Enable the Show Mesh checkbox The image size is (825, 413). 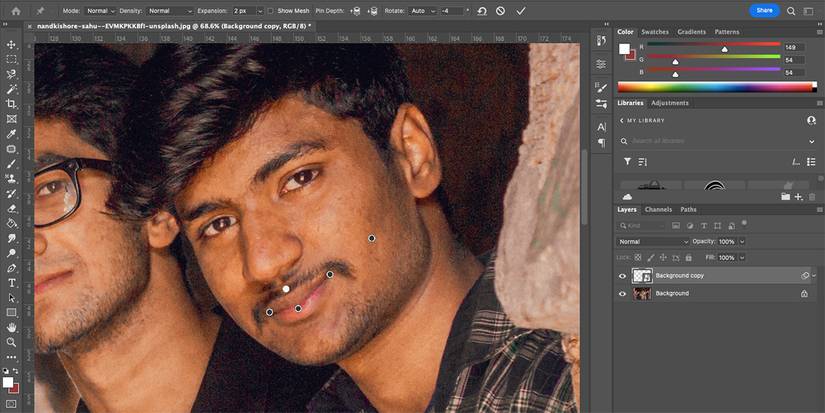tap(271, 10)
